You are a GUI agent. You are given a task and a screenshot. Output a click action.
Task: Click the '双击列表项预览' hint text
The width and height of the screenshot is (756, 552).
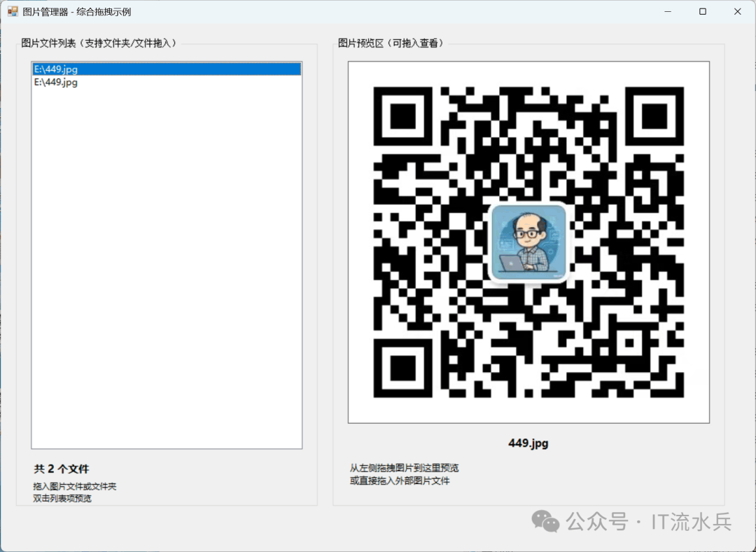pos(62,499)
